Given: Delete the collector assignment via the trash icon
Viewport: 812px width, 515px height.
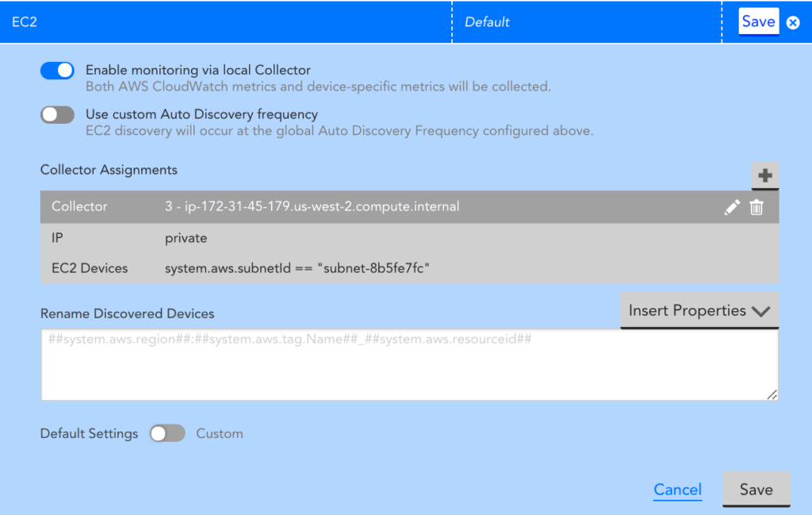Looking at the screenshot, I should [756, 206].
